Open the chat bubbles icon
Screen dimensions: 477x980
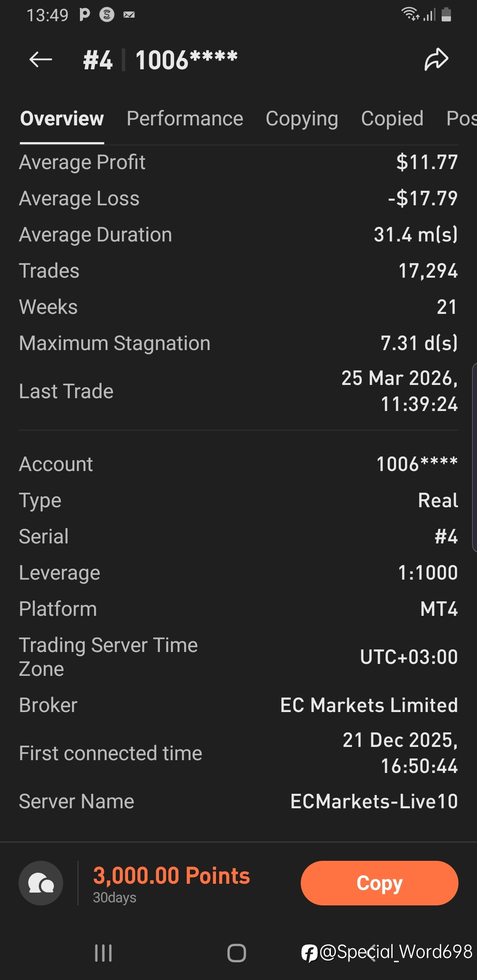click(x=41, y=883)
